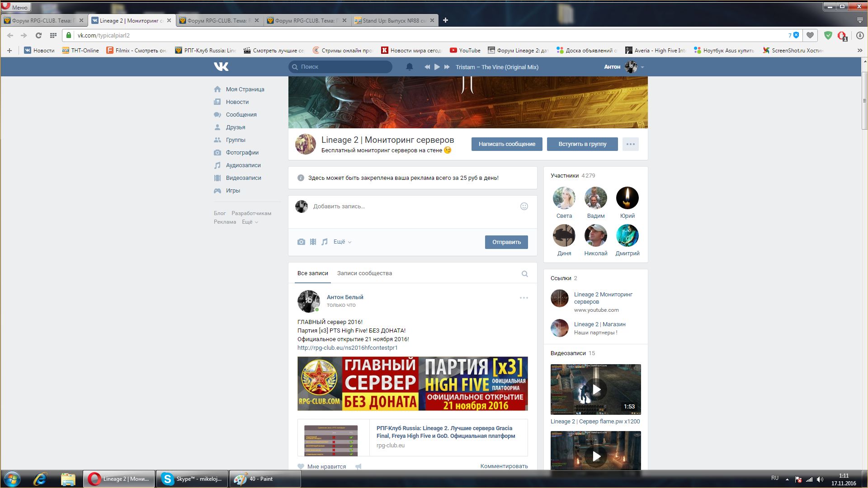Click the Написать сообщение button
This screenshot has height=488, width=868.
coord(507,144)
